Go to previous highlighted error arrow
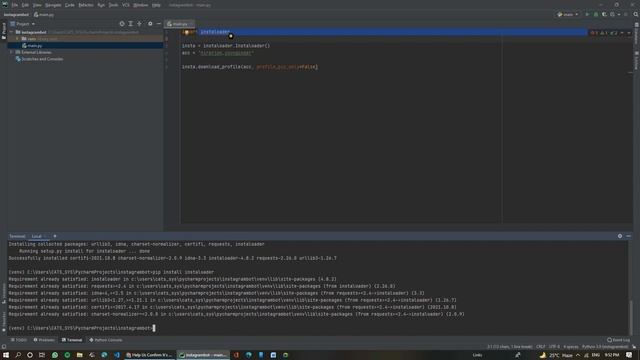The image size is (640, 360). [622, 33]
